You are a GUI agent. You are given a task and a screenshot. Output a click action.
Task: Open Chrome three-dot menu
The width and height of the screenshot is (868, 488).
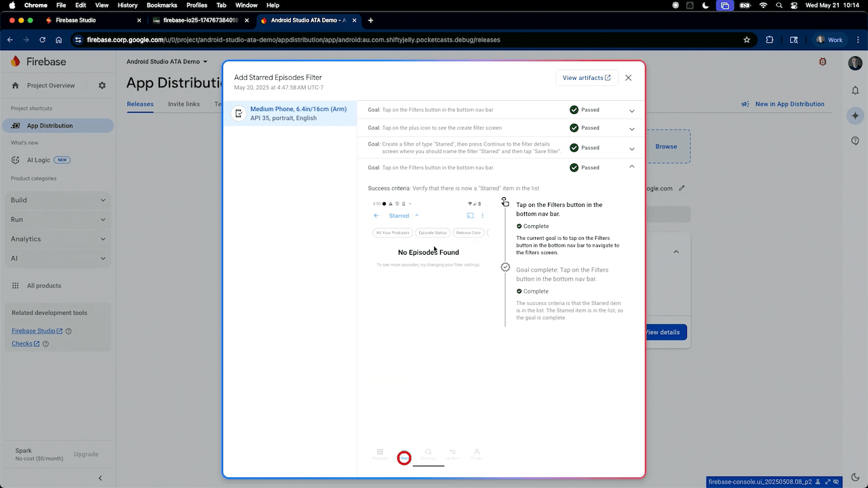point(857,40)
